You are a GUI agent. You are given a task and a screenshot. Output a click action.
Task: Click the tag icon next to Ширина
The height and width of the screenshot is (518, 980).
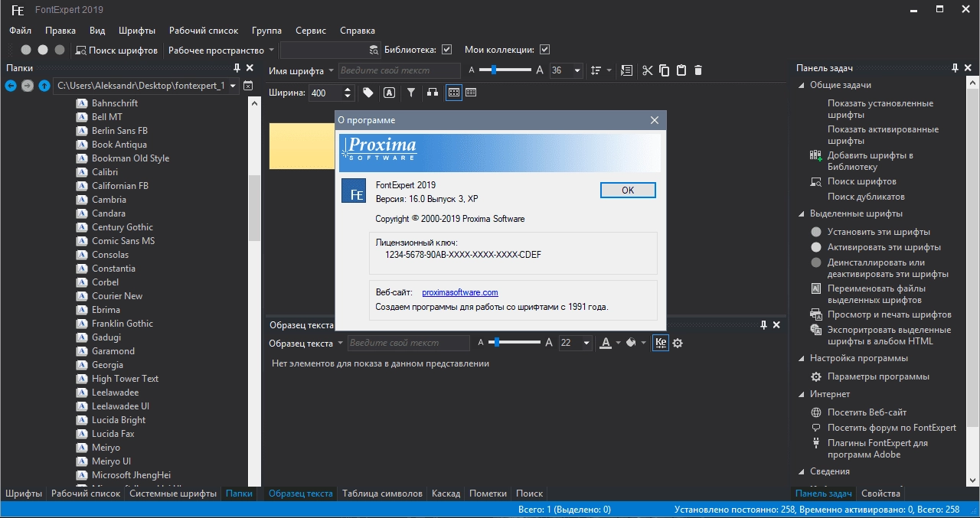click(x=368, y=93)
